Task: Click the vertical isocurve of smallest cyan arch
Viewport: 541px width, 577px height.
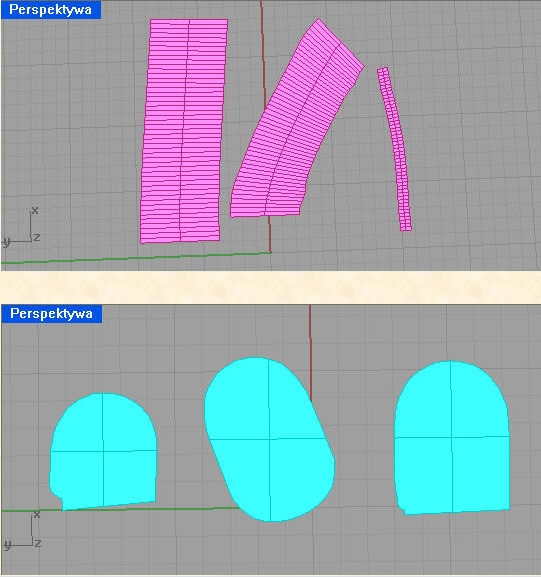Action: (103, 451)
